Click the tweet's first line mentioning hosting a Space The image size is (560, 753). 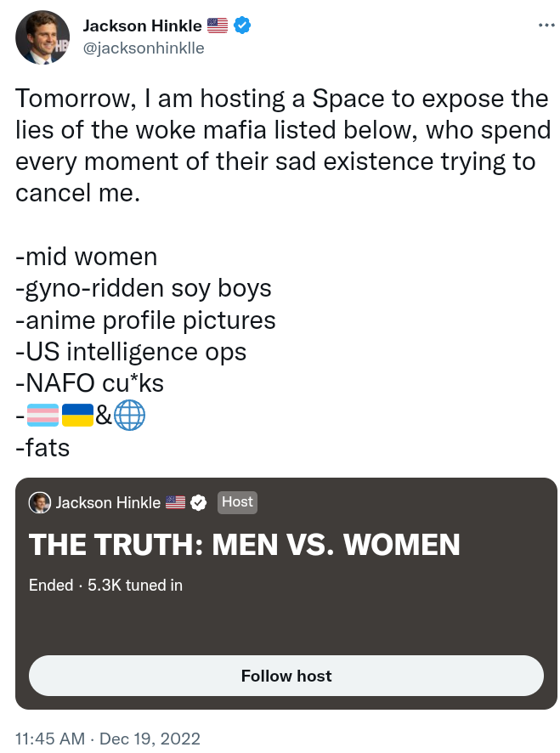(281, 99)
